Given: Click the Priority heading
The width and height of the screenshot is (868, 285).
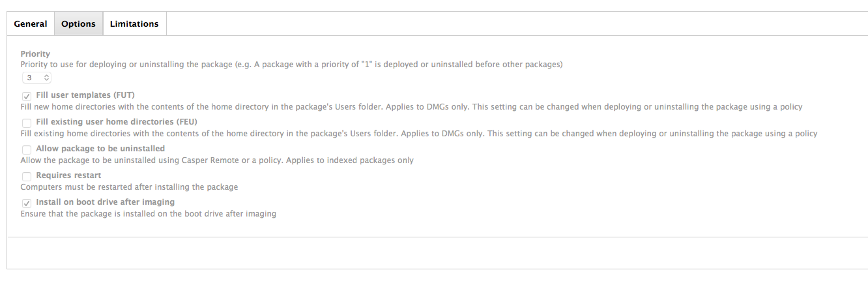Looking at the screenshot, I should coord(35,54).
